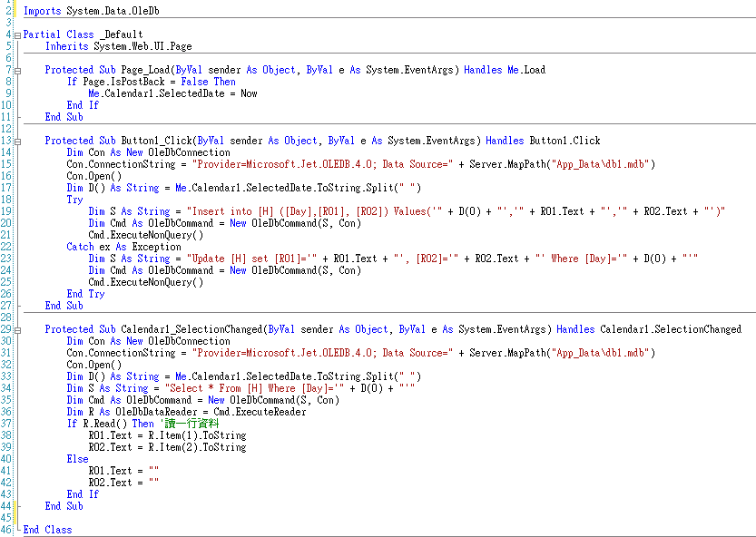This screenshot has height=537, width=756.
Task: Click the 'Inherits System.Web.UI.Page' line
Action: (119, 46)
